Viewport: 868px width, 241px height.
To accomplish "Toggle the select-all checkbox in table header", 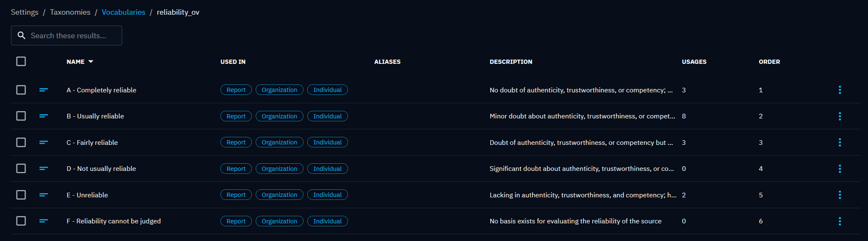I will (x=21, y=61).
